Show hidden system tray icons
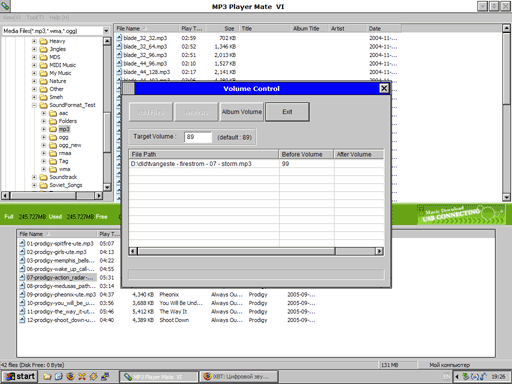The width and height of the screenshot is (512, 384). pyautogui.click(x=457, y=377)
